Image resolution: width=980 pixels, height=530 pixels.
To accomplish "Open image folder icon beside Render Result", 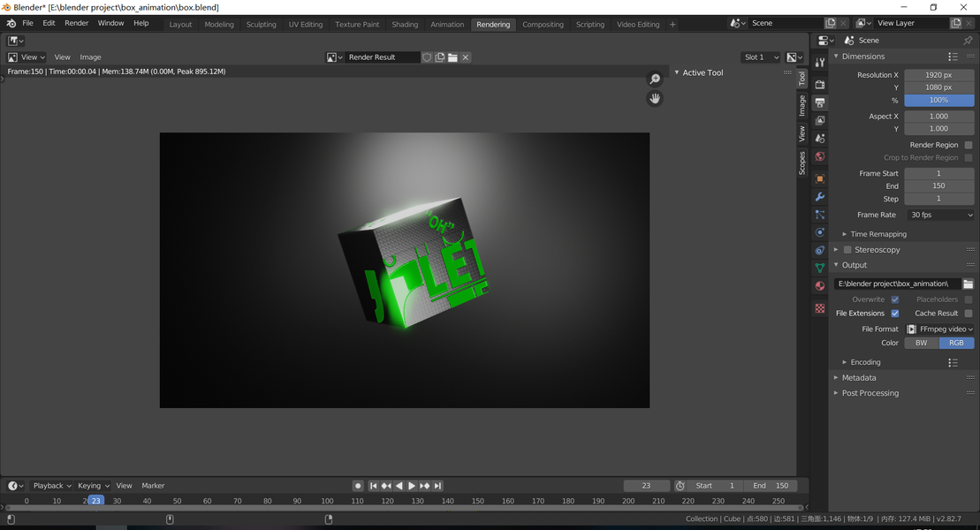I will 453,57.
